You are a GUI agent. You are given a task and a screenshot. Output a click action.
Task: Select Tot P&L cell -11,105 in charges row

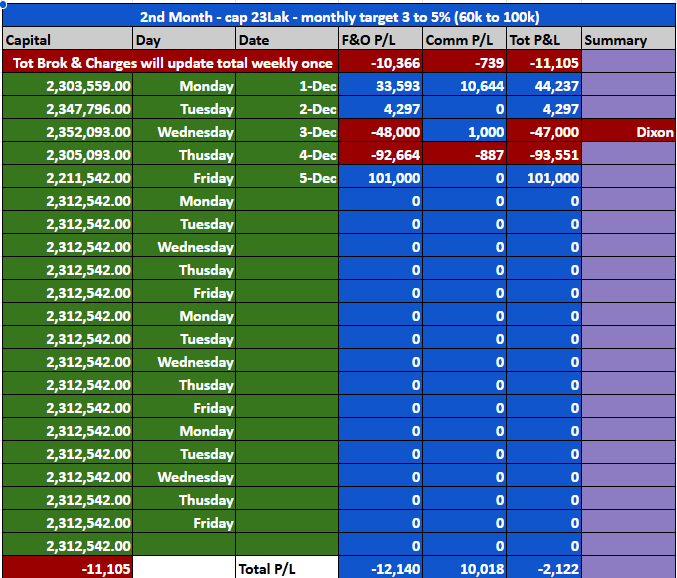(x=544, y=63)
